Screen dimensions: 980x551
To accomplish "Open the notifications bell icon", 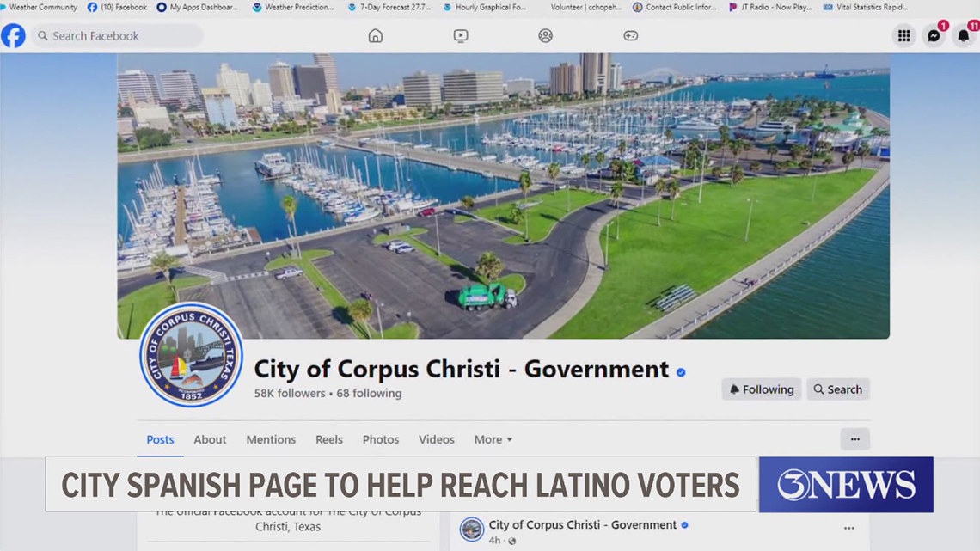I will [964, 36].
